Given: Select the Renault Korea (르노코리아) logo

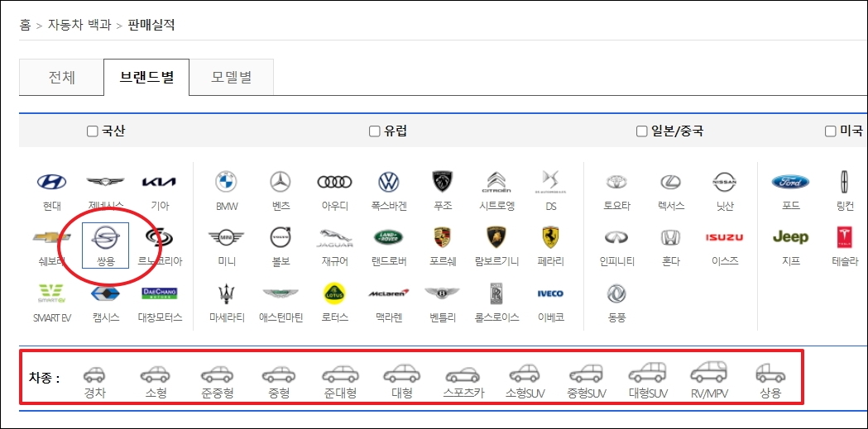Looking at the screenshot, I should click(160, 238).
